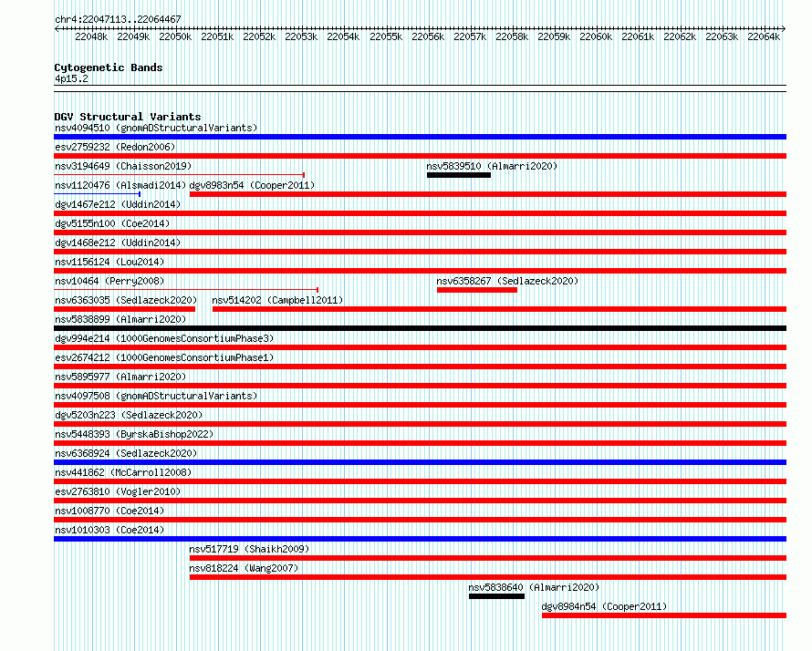
Task: Open nsv5838640 (Almarri2020) label
Action: (x=534, y=587)
